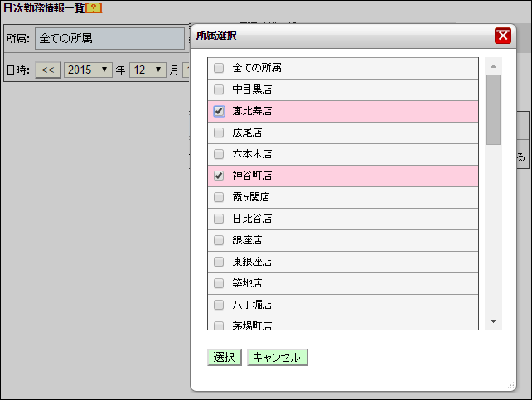532x400 pixels.
Task: Check the 東銀座店 checkbox
Action: 219,262
